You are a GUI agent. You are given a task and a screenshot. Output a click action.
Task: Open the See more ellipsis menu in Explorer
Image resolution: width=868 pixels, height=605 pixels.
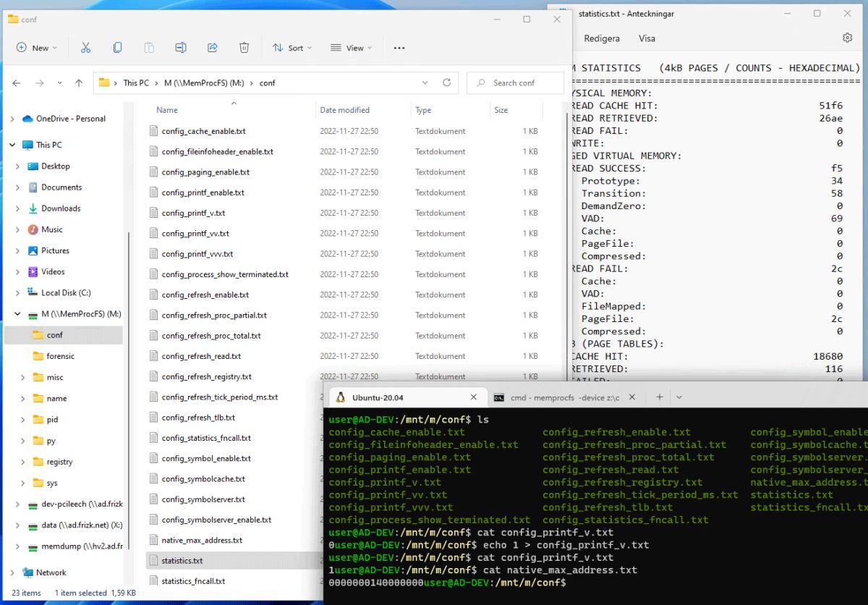[x=399, y=48]
